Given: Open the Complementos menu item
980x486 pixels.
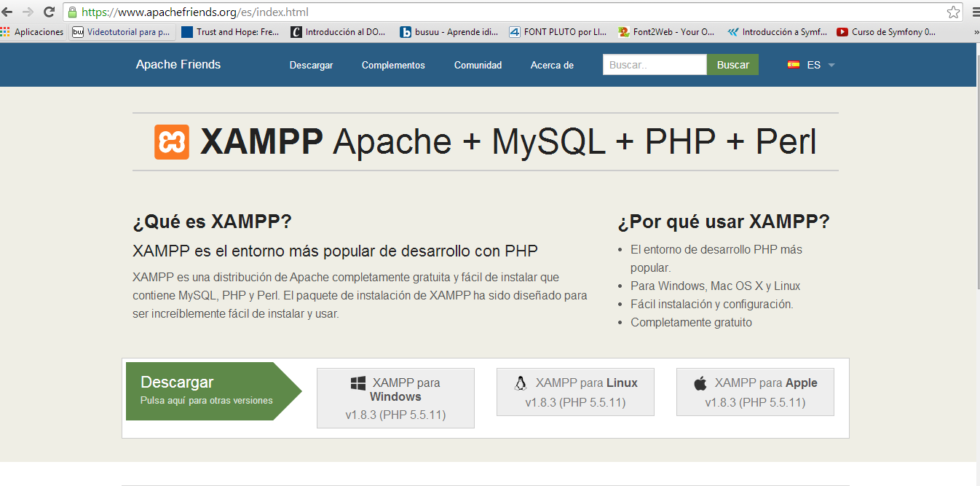Looking at the screenshot, I should point(393,65).
